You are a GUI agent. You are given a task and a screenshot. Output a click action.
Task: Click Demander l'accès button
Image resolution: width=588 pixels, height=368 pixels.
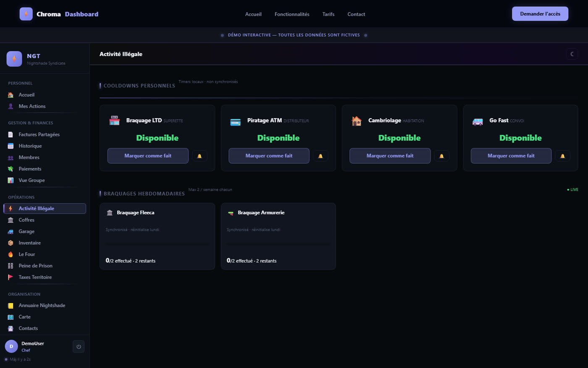point(540,14)
